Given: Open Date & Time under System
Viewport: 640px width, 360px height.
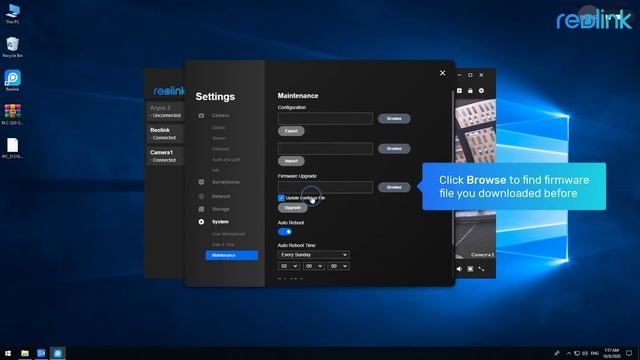Looking at the screenshot, I should [x=223, y=244].
